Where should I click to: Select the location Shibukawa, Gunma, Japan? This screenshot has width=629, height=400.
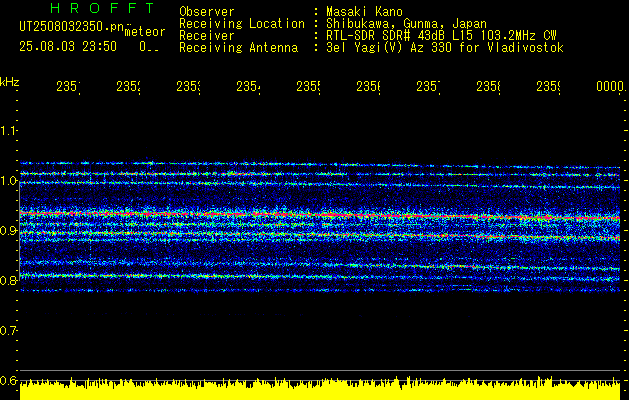[406, 24]
